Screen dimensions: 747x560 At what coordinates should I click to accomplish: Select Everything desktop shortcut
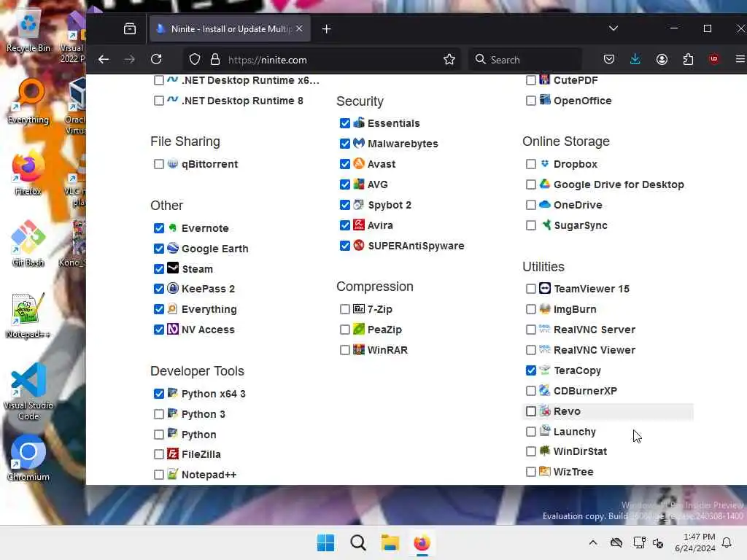coord(28,101)
